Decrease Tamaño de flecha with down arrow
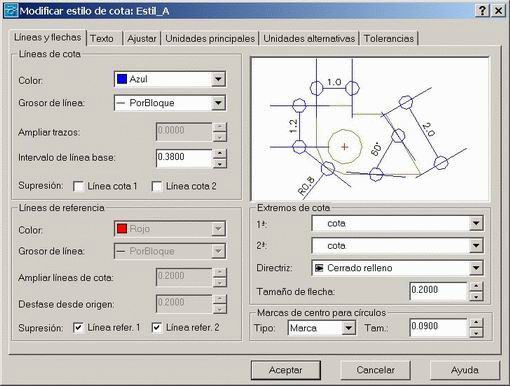This screenshot has height=386, width=510. tap(476, 297)
